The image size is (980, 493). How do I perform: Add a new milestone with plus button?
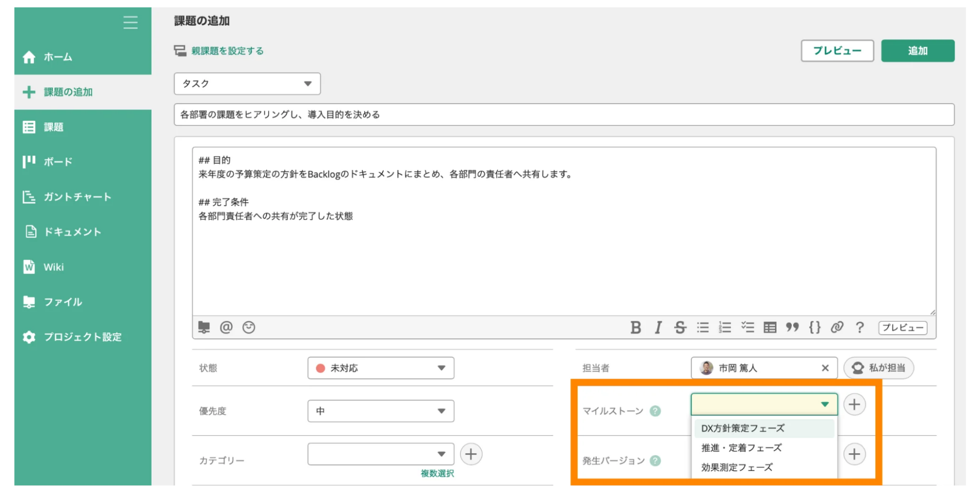pyautogui.click(x=854, y=404)
